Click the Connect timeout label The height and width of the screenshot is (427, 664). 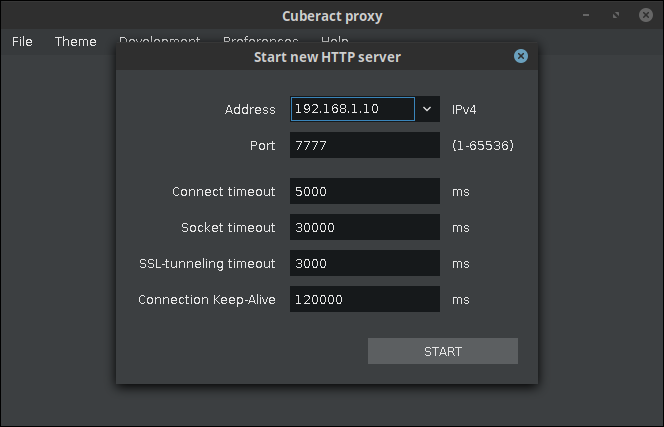224,191
